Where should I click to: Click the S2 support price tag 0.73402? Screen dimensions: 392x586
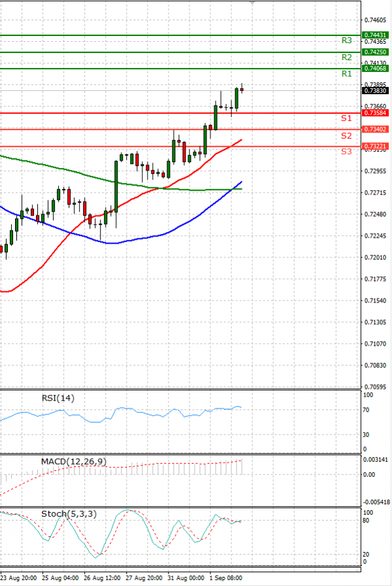click(x=375, y=129)
